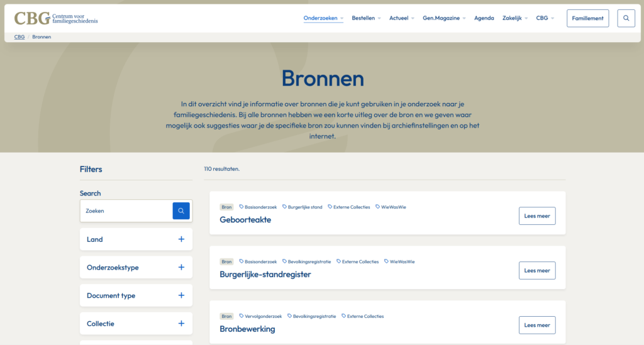
Task: Open the Agenda page
Action: point(484,18)
